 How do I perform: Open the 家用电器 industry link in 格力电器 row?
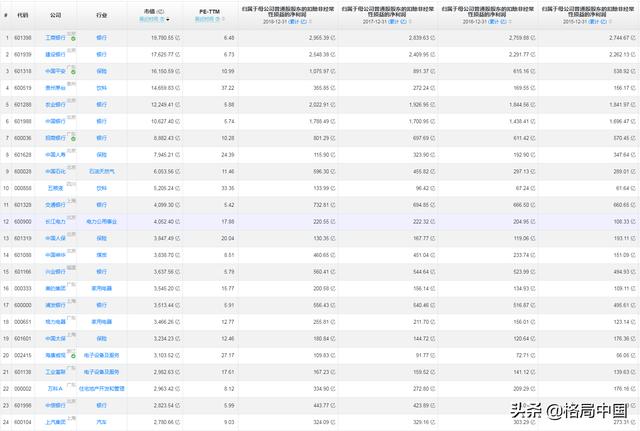coord(102,322)
